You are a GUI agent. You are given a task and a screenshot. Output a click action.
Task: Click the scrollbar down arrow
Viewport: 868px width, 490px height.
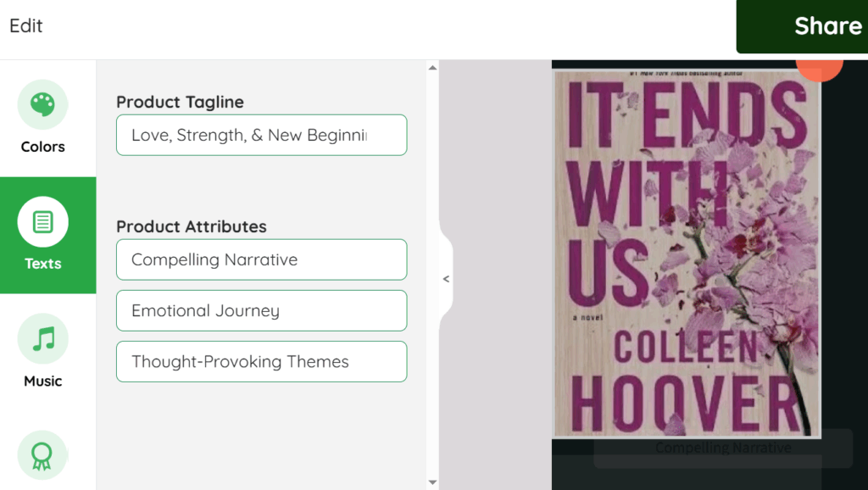point(432,482)
